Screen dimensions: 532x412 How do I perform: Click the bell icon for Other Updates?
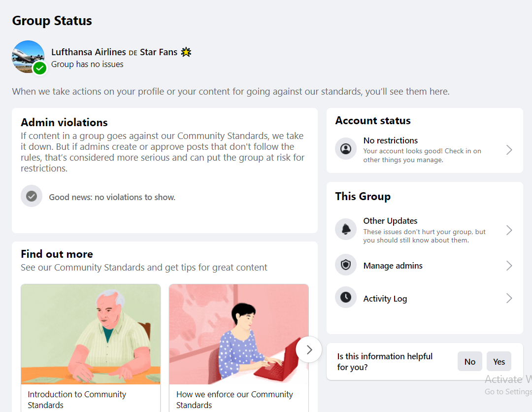346,229
